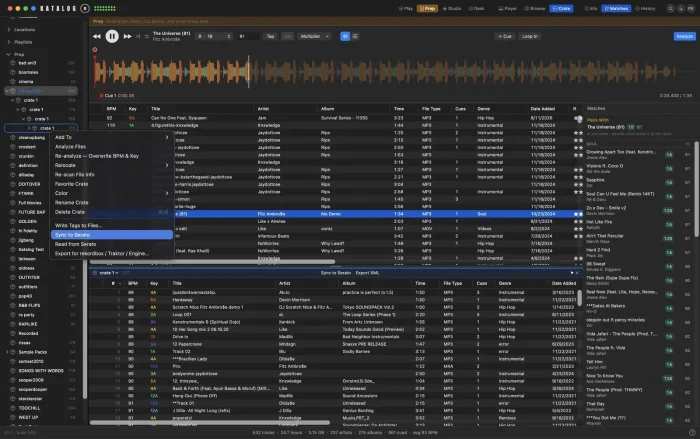This screenshot has width=700, height=439.
Task: Open the Color submenu in context menu
Action: point(112,193)
